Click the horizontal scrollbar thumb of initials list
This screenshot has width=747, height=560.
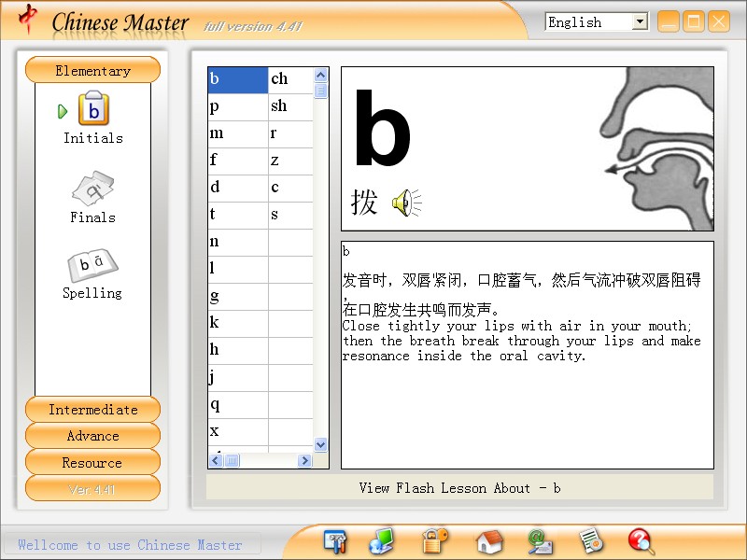click(232, 460)
